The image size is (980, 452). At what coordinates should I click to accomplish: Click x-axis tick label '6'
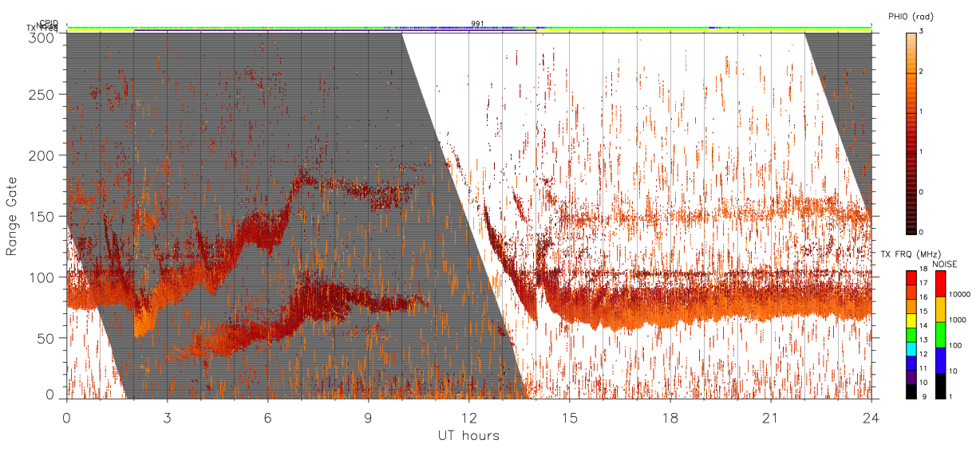click(267, 418)
